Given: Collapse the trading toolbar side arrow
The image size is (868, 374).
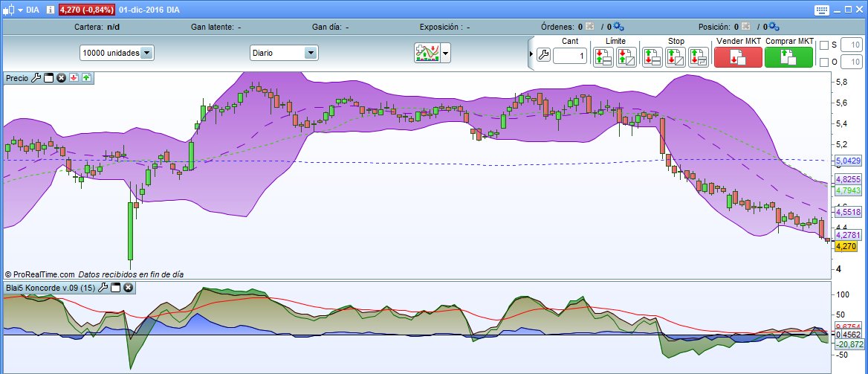Looking at the screenshot, I should click(x=531, y=54).
